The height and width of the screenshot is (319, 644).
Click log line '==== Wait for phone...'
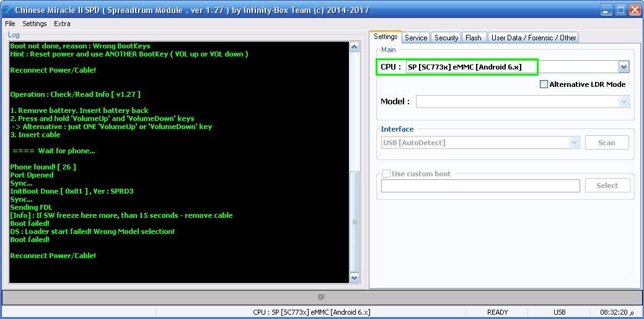point(54,151)
